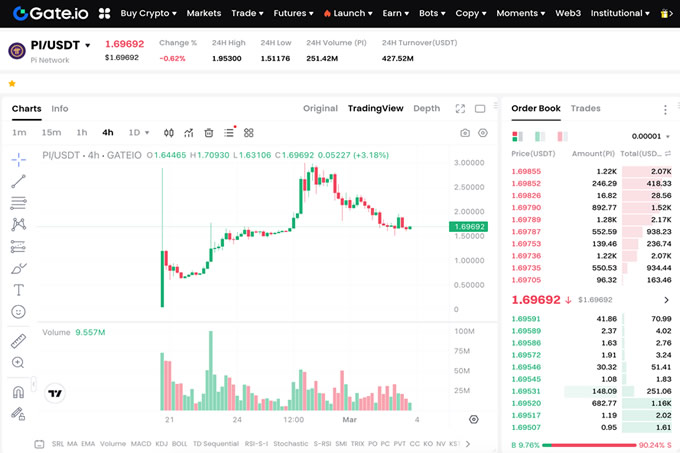680x453 pixels.
Task: Toggle the eye visibility icon above chart
Action: pos(483,133)
